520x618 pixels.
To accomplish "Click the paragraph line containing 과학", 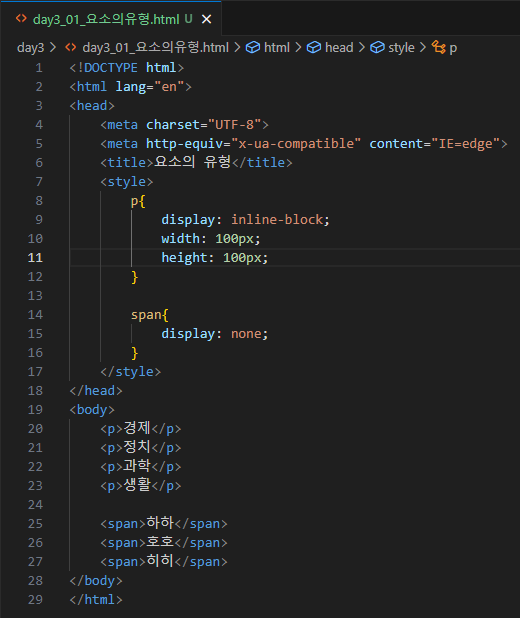I will [141, 466].
